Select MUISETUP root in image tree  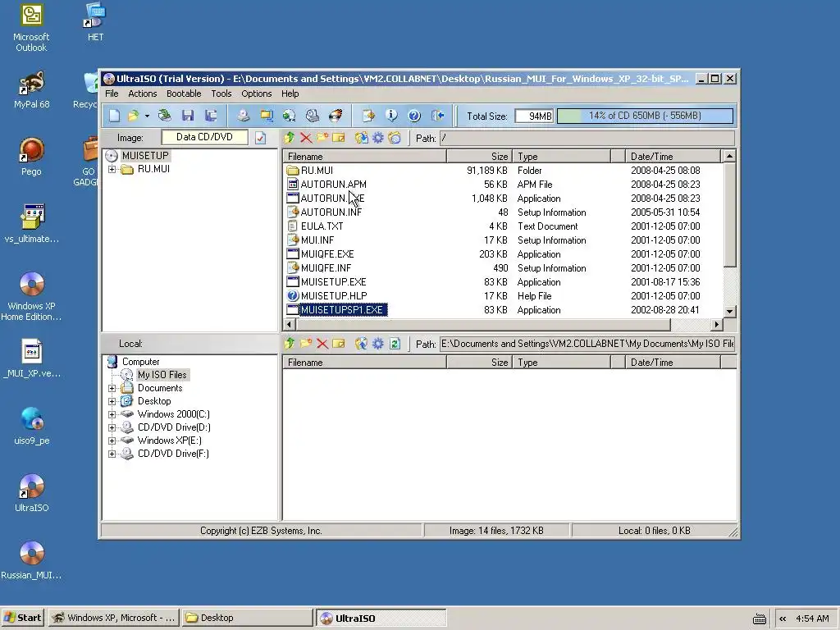coord(145,156)
